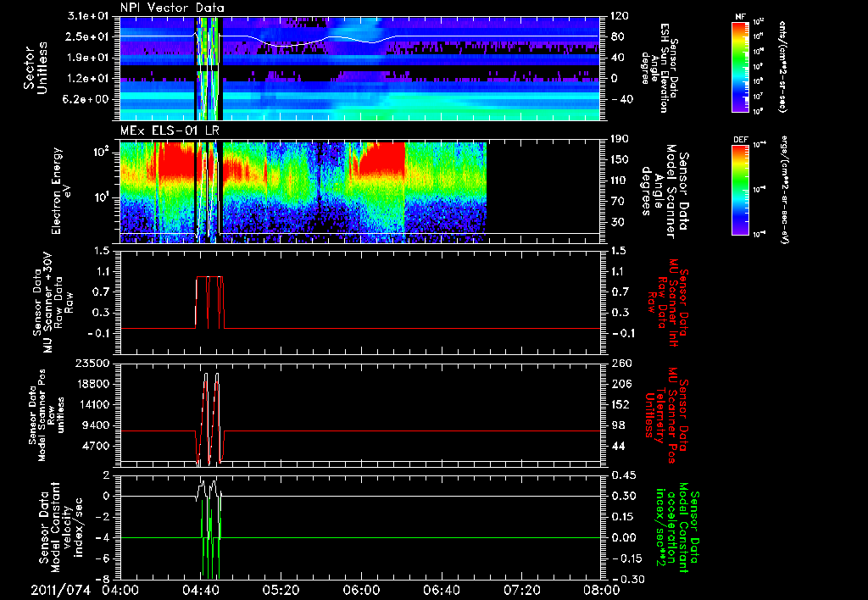Screen dimensions: 868x600
Task: Click the white "MU Scanner +30V Raw Data" title
Action: (53, 303)
